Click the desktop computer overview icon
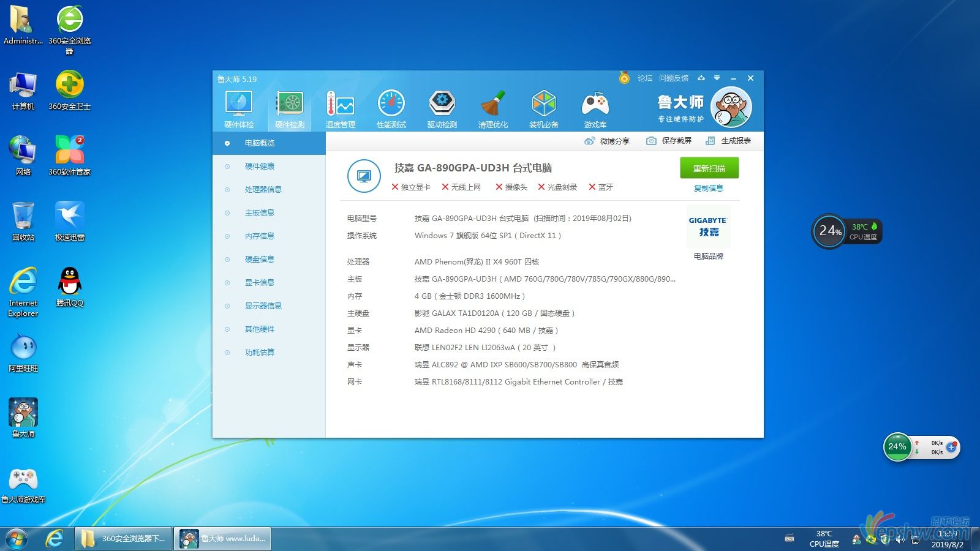This screenshot has width=980, height=551. [x=364, y=176]
